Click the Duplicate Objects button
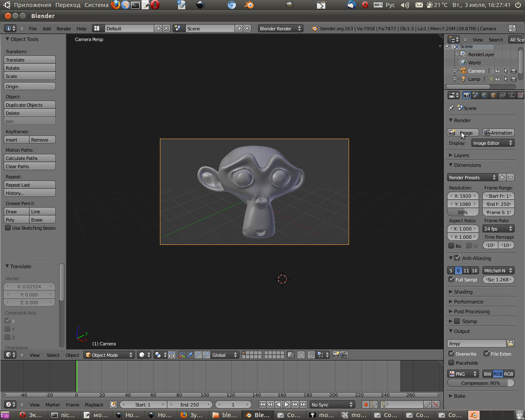The height and width of the screenshot is (420, 525). 30,105
